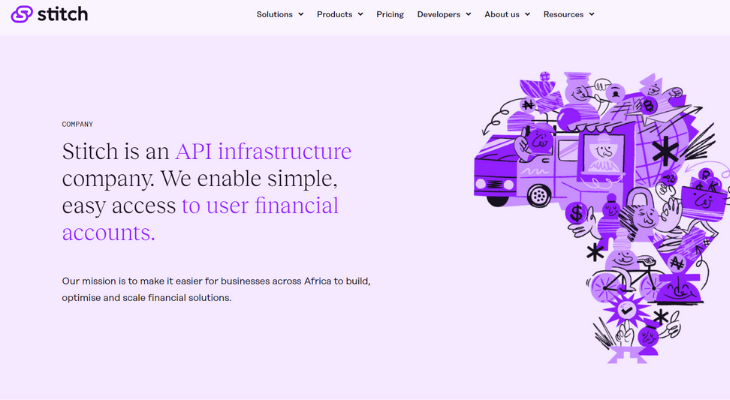This screenshot has width=730, height=400.
Task: Expand the Resources dropdown chevron
Action: (592, 14)
